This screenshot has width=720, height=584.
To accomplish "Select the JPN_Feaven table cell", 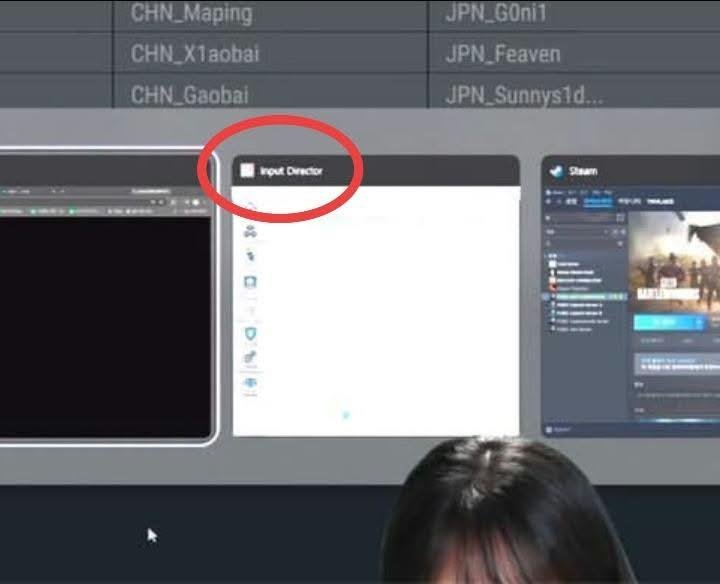I will coord(574,53).
